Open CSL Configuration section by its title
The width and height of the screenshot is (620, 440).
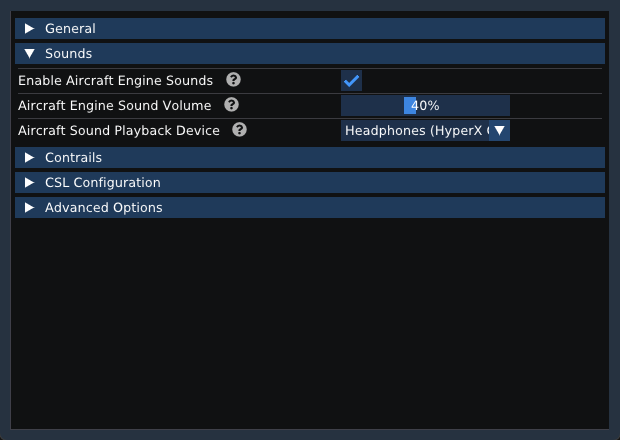tap(103, 182)
